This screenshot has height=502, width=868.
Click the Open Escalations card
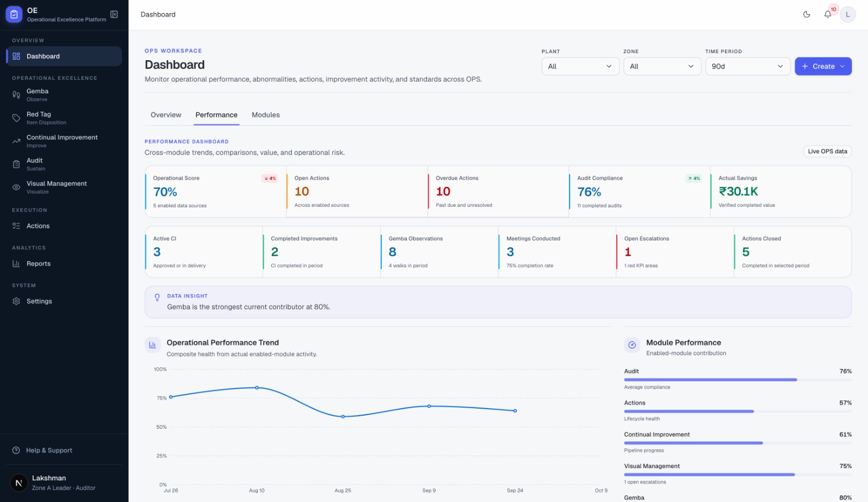click(675, 252)
